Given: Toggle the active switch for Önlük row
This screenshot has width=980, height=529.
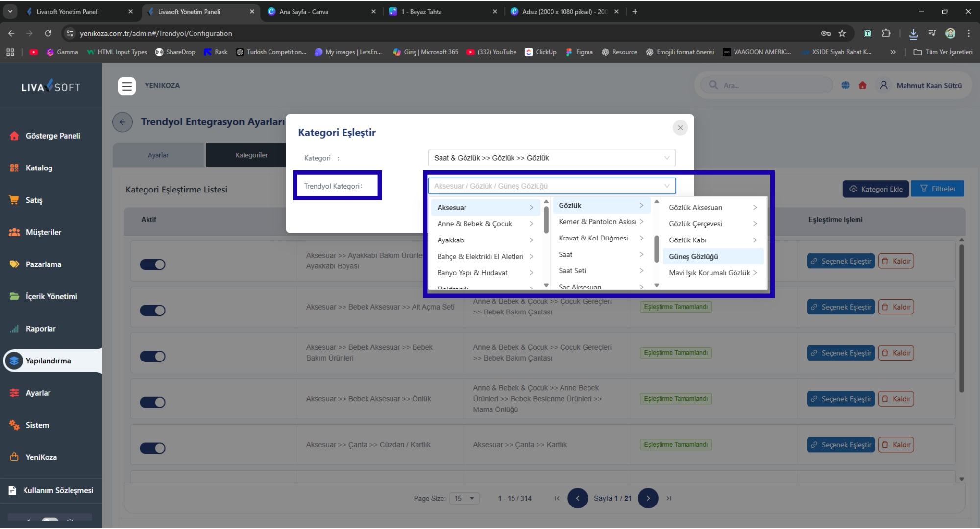Looking at the screenshot, I should tap(152, 402).
